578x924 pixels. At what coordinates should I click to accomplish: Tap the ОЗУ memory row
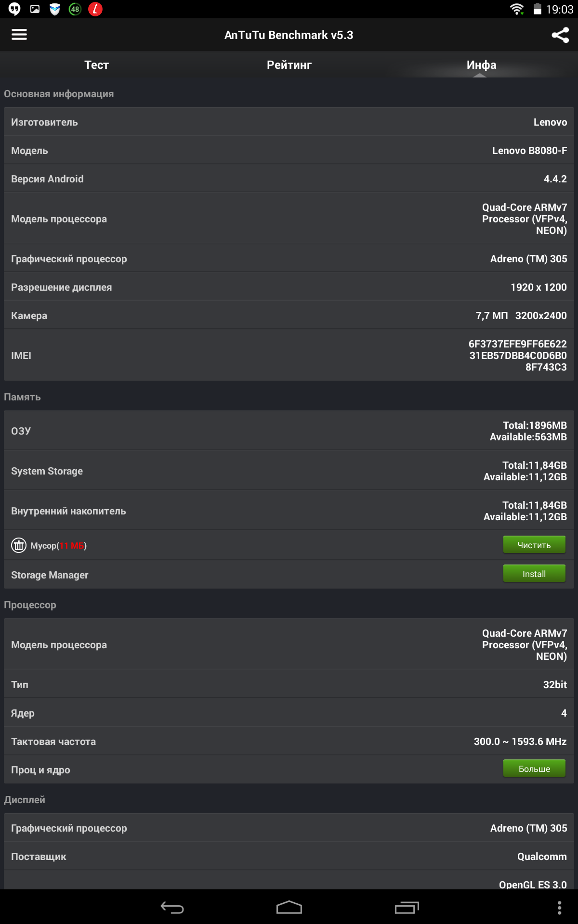[289, 431]
